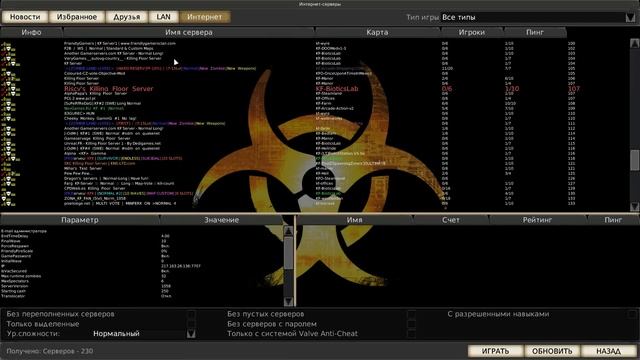The height and width of the screenshot is (360, 640).
Task: Select AlphaPapa's Killing Floor Server
Action: 314,93
